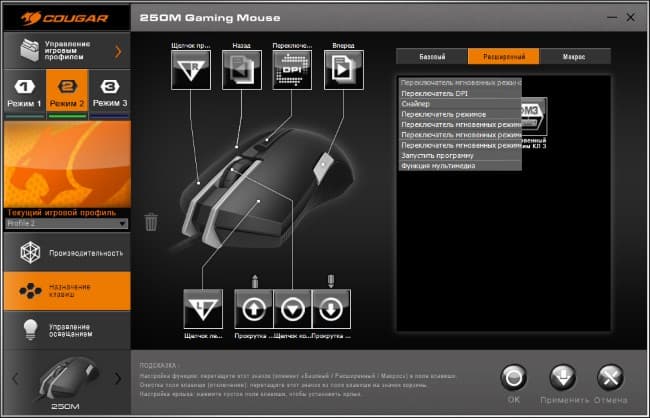Click the trash bin icon

pos(151,222)
